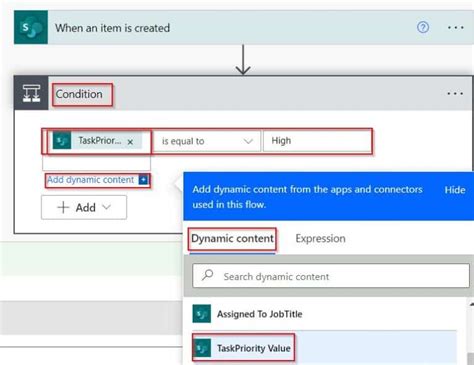Viewport: 474px width, 365px height.
Task: Open trigger card ellipsis menu
Action: [x=455, y=28]
